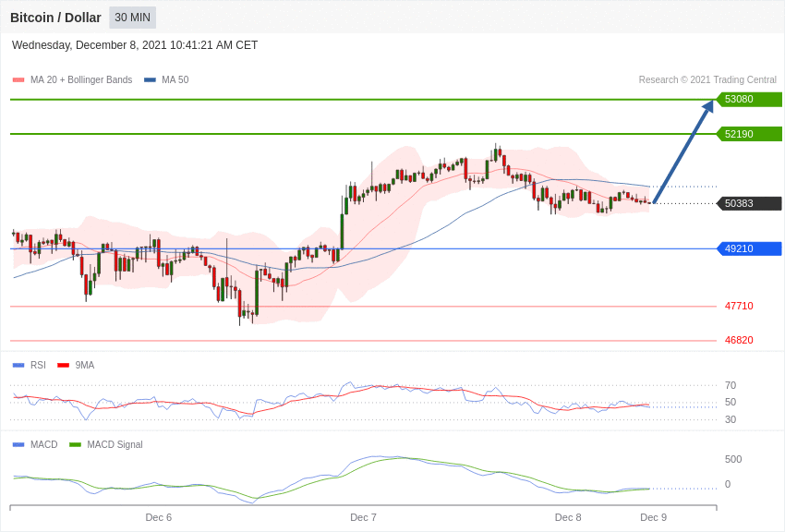This screenshot has width=785, height=532.
Task: Select the Bitcoin / Dollar chart title
Action: click(x=55, y=18)
